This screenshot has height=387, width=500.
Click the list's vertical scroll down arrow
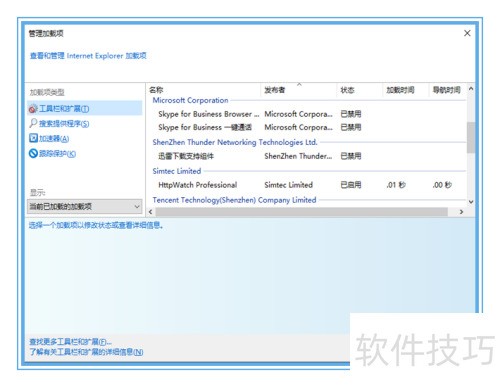coord(471,202)
